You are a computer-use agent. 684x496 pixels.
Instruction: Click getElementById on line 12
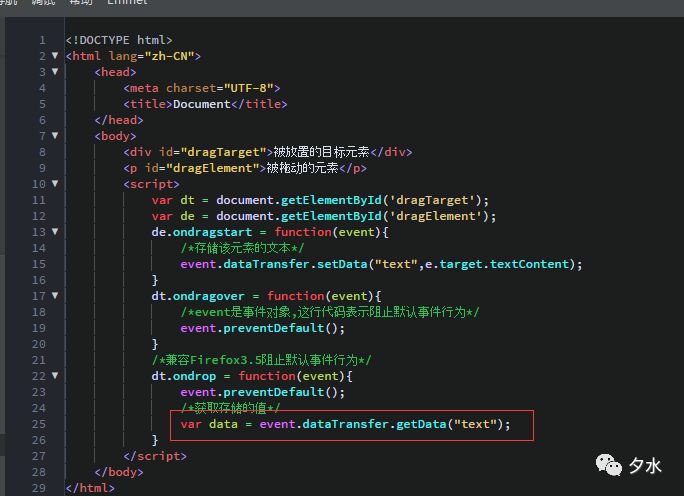(331, 216)
